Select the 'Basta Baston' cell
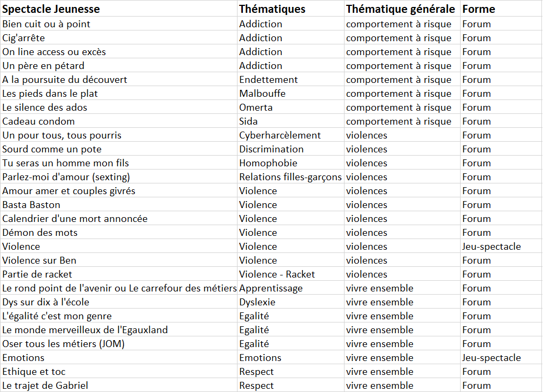Screen dimensions: 543x392 pos(31,205)
